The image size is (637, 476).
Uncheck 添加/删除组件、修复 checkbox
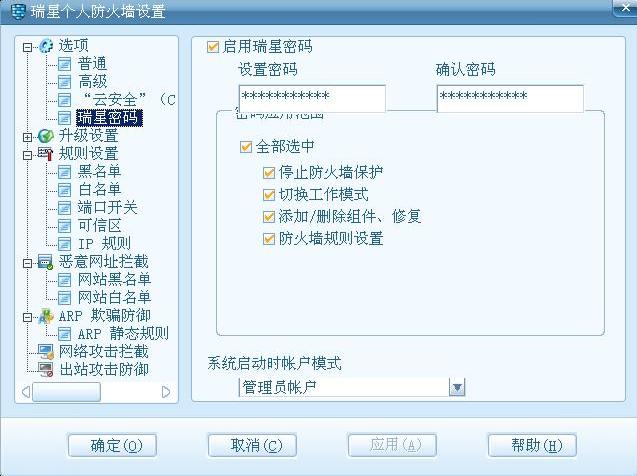tap(269, 217)
